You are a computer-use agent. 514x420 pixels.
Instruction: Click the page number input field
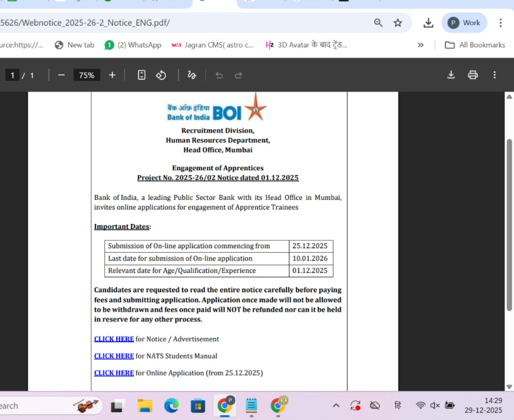12,75
